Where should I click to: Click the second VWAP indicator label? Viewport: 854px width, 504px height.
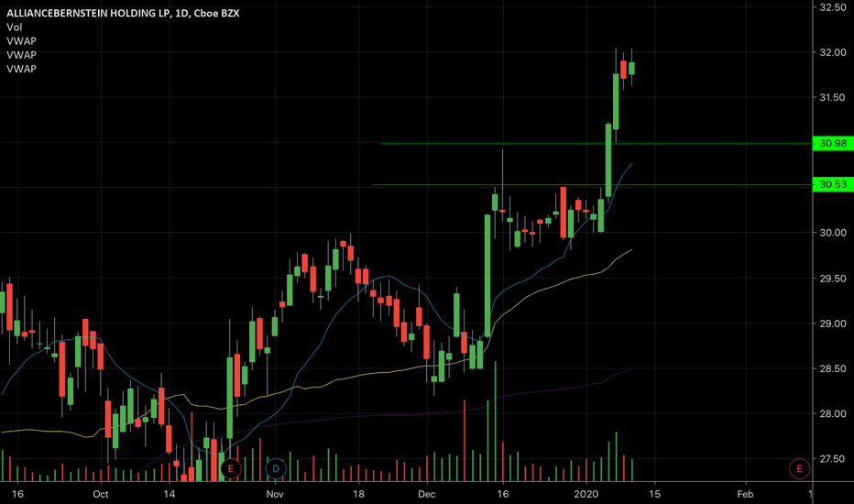pyautogui.click(x=21, y=55)
